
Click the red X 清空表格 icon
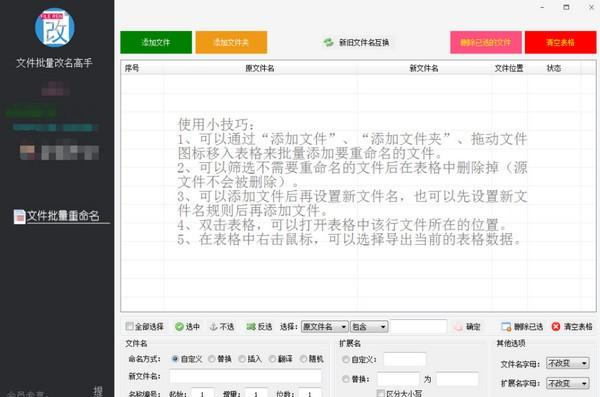pyautogui.click(x=556, y=327)
